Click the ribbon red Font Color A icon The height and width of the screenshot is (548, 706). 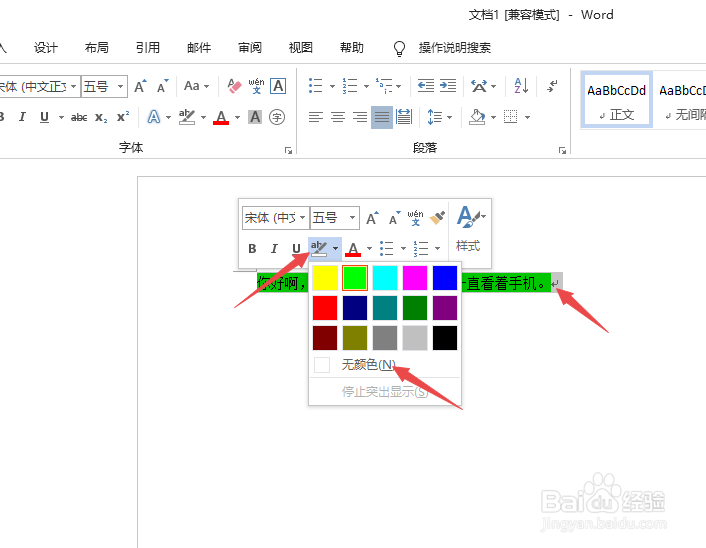coord(221,118)
